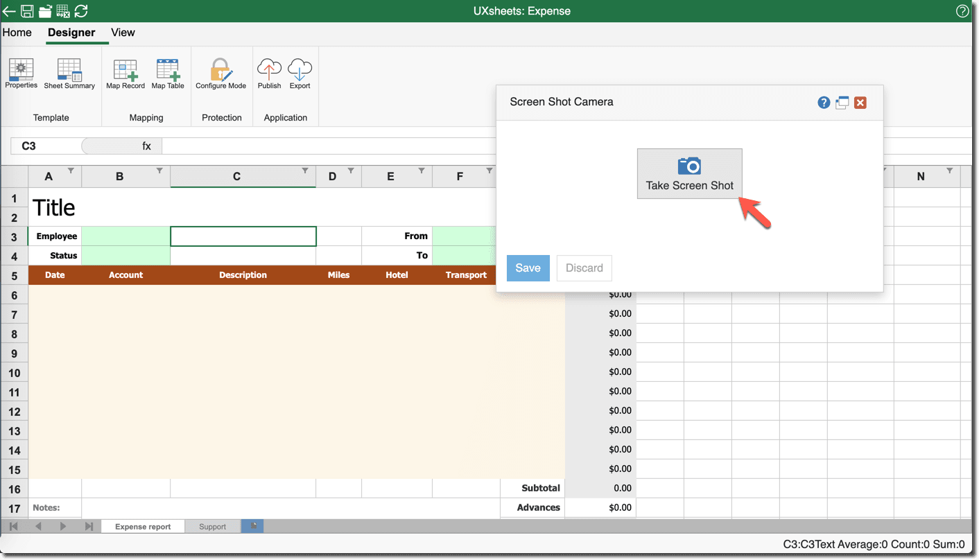Viewport: 979px width, 560px height.
Task: Click the fx function button
Action: pyautogui.click(x=146, y=146)
